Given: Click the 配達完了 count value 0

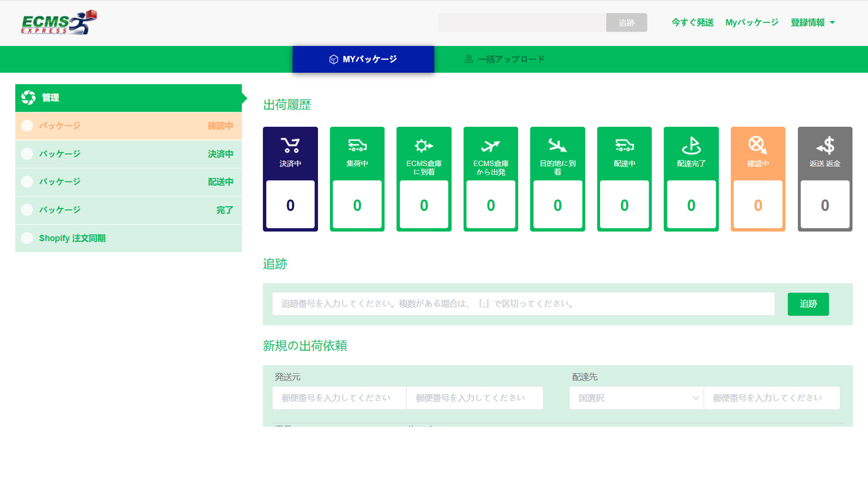Looking at the screenshot, I should [x=691, y=206].
